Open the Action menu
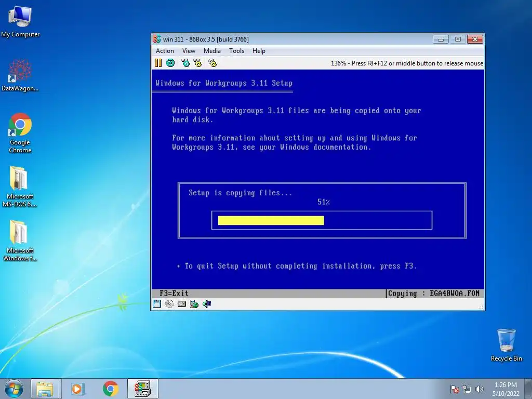 165,51
